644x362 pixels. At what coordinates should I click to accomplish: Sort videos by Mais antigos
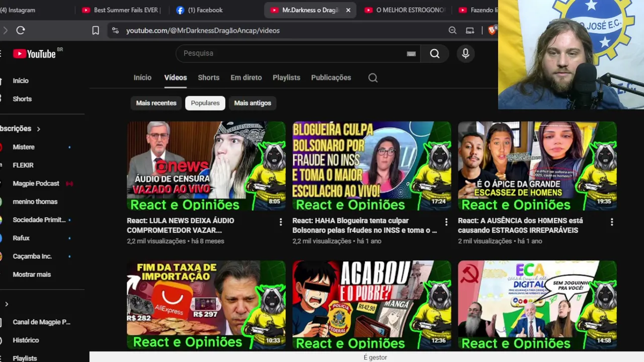tap(253, 103)
